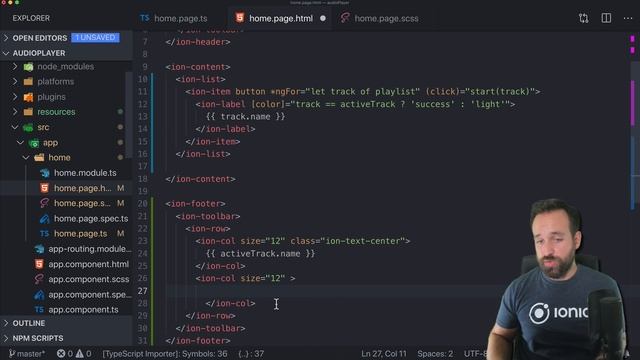This screenshot has height=360, width=640.
Task: Click the app folder icon
Action: pos(34,143)
